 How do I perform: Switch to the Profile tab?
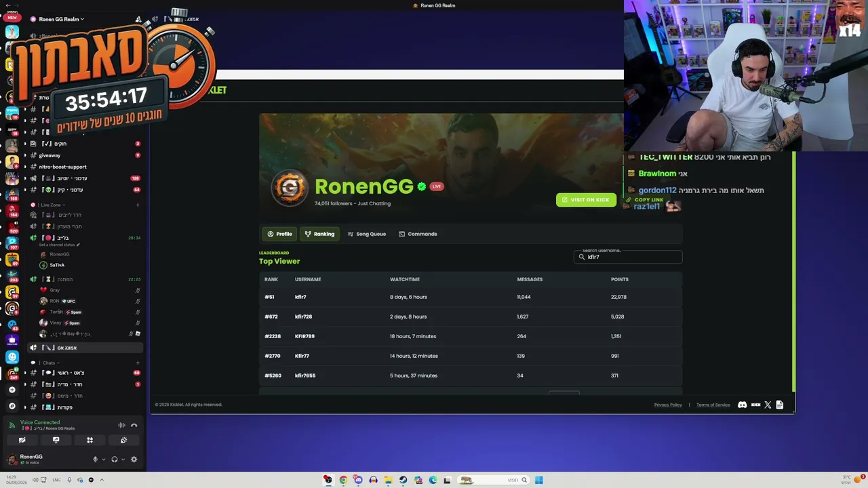pos(280,234)
